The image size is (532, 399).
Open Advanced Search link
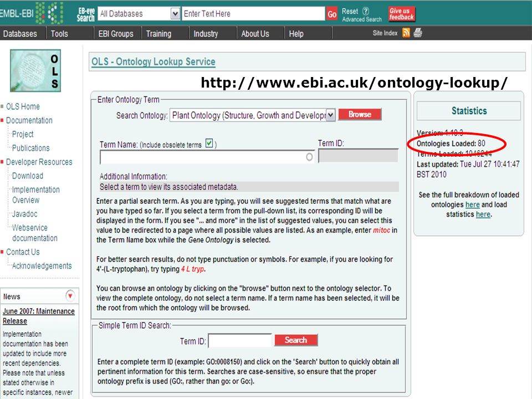click(x=362, y=19)
